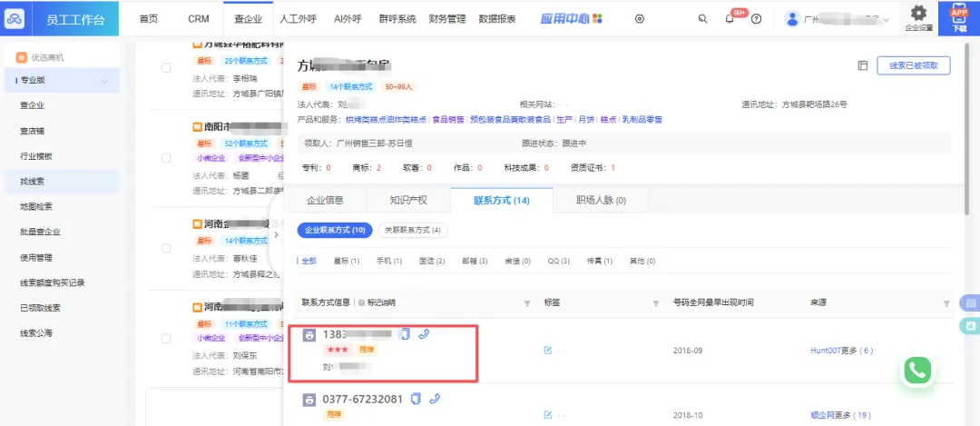
Task: Open 首页 in the top navigation
Action: pos(149,19)
